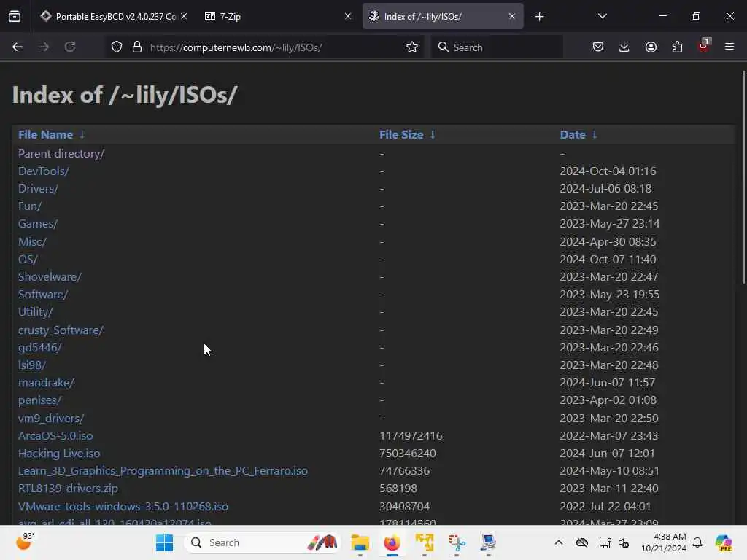Click the page vertical scrollbar
The height and width of the screenshot is (560, 747).
(x=743, y=178)
